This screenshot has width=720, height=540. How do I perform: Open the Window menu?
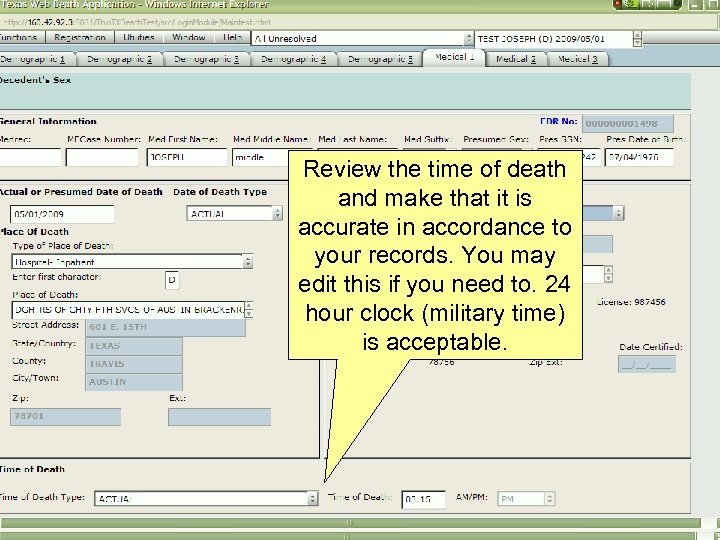(189, 37)
